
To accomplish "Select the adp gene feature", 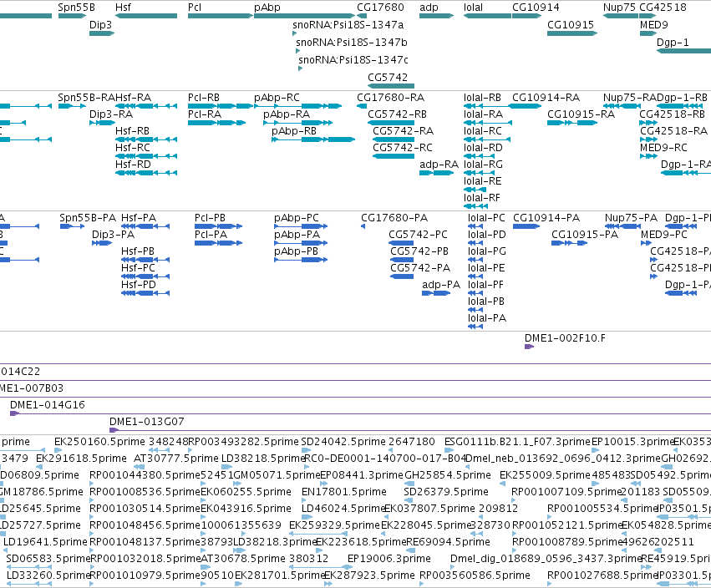I will 436,16.
